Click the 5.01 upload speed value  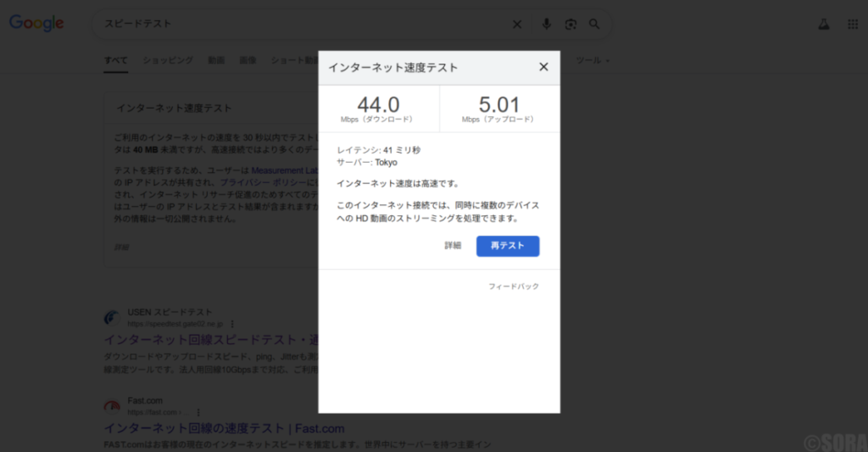tap(498, 104)
